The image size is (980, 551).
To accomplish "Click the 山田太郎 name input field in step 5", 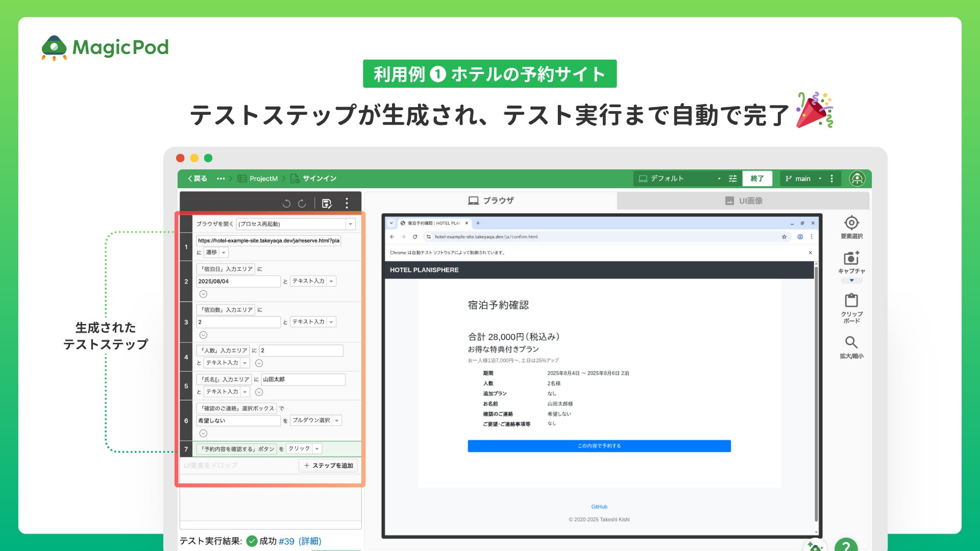I will 303,379.
